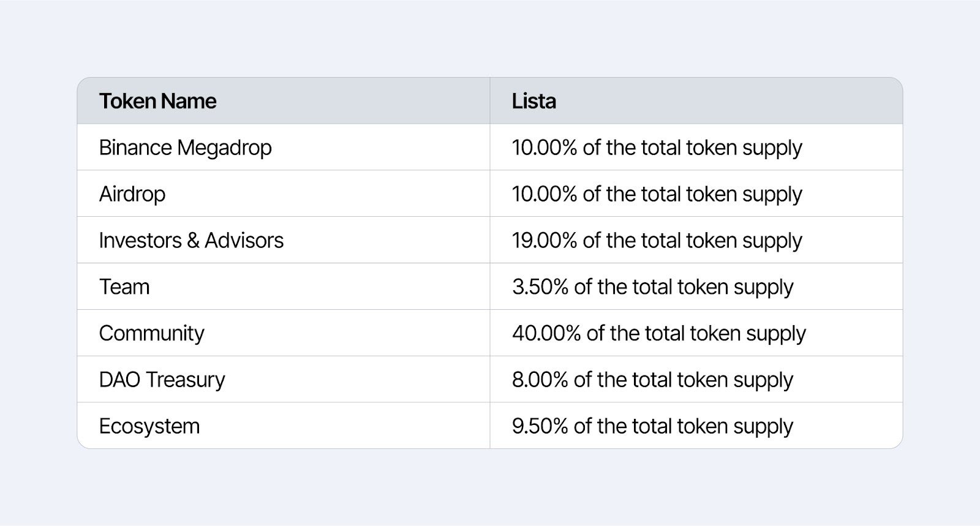Select the Binance Megadrop row label
This screenshot has height=526, width=980.
tap(185, 148)
